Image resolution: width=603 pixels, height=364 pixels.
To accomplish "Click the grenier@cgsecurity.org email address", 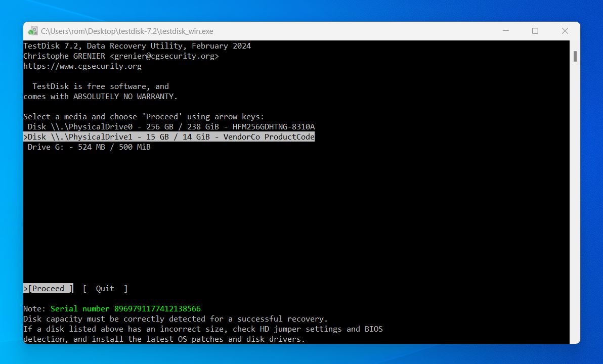I will [x=164, y=56].
